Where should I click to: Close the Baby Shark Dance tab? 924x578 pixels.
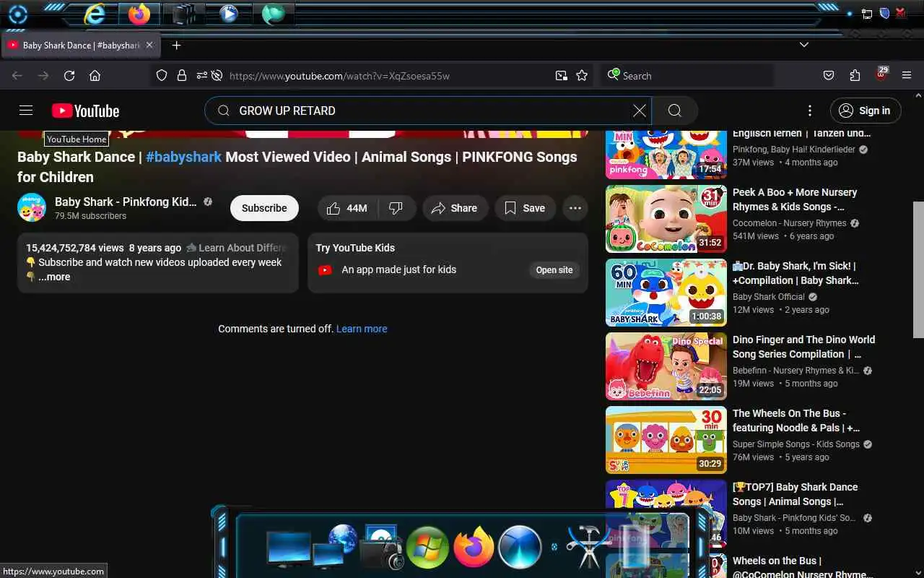149,45
